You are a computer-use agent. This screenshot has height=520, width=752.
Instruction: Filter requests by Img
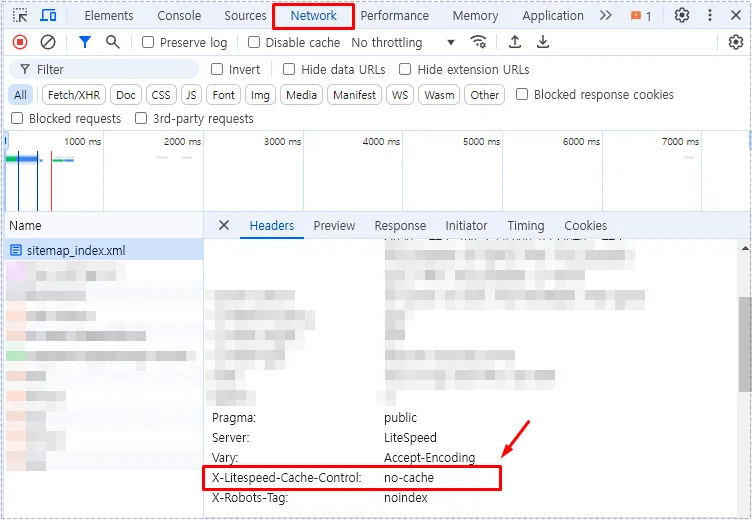260,95
